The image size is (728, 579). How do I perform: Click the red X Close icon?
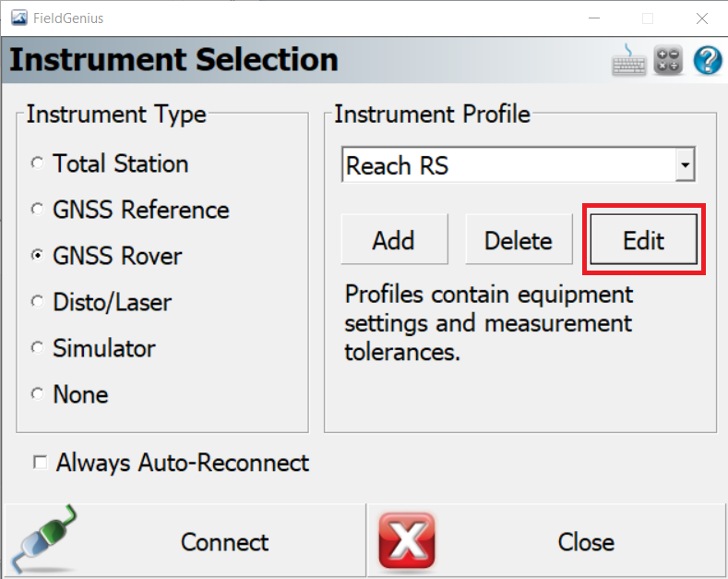click(407, 540)
